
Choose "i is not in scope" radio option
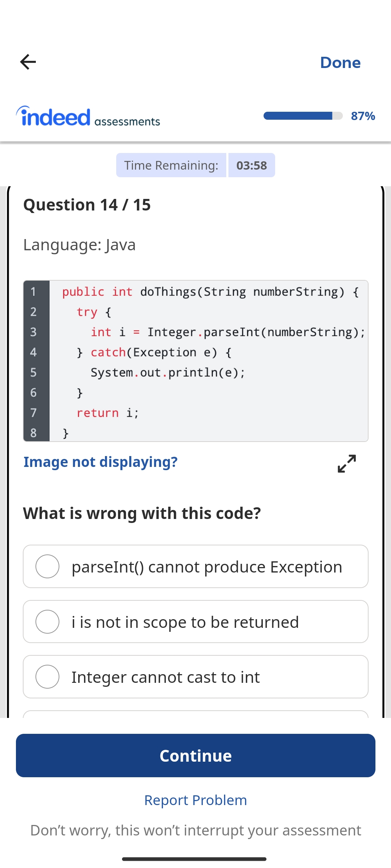(x=47, y=622)
